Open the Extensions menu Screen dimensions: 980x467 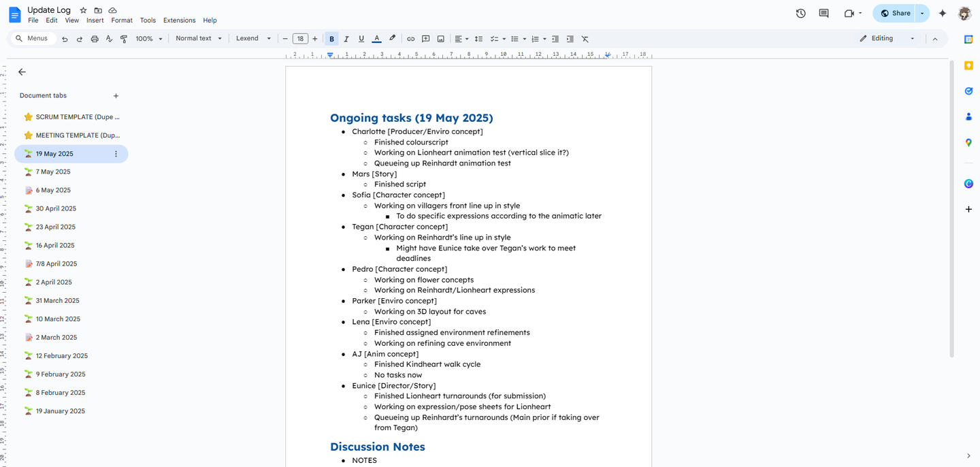(x=179, y=20)
